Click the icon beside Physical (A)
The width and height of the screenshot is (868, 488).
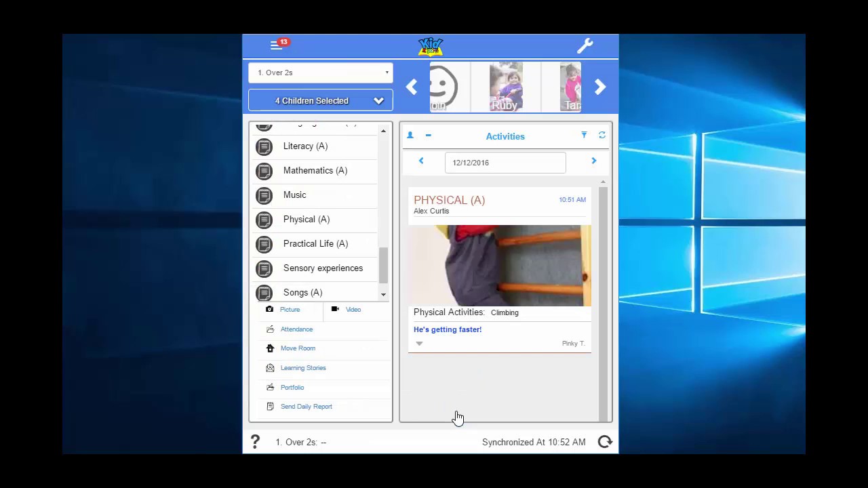(264, 220)
